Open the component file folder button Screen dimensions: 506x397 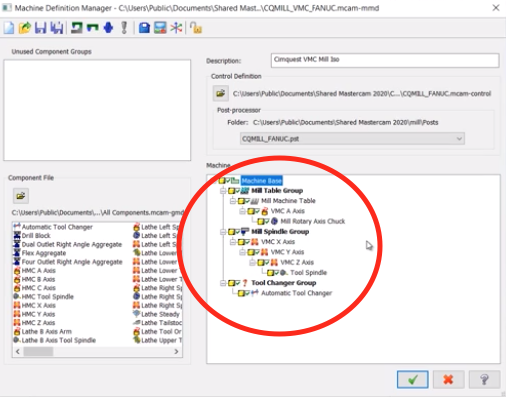21,196
